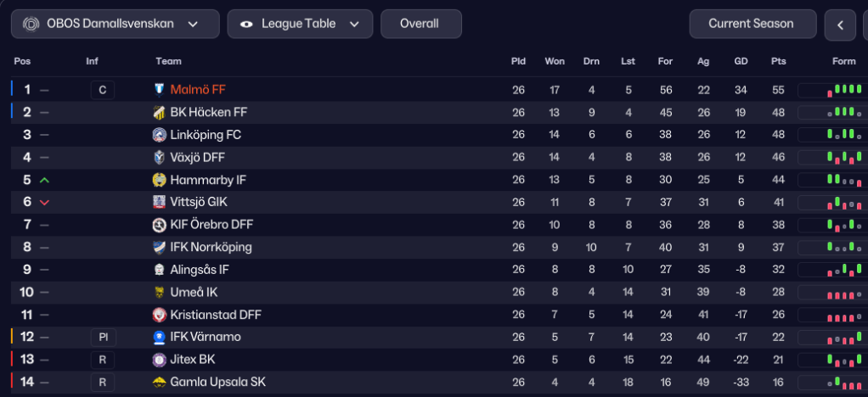Sort table by Pts column header
Image resolution: width=868 pixels, height=397 pixels.
click(x=778, y=61)
